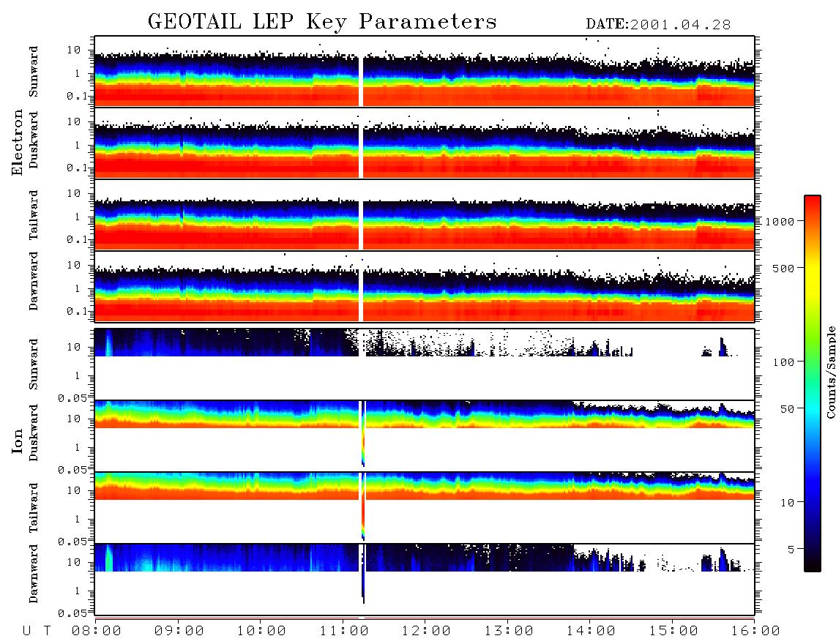Click the "GEOTAIL LEP Key Parameters" title
Viewport: 836px width, 644px height.
[x=322, y=22]
